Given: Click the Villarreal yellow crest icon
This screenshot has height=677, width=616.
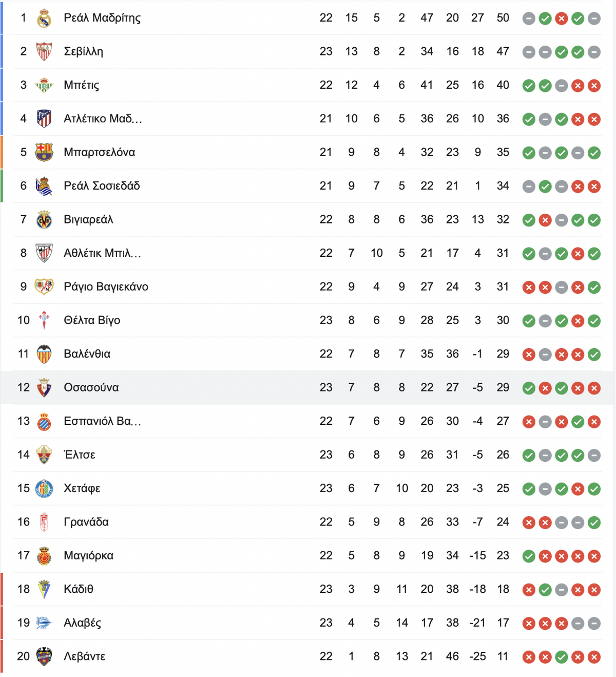Looking at the screenshot, I should tap(44, 219).
